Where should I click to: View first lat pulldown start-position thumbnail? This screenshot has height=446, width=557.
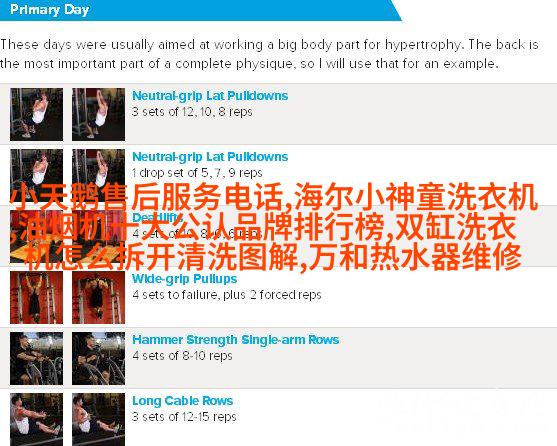[37, 114]
